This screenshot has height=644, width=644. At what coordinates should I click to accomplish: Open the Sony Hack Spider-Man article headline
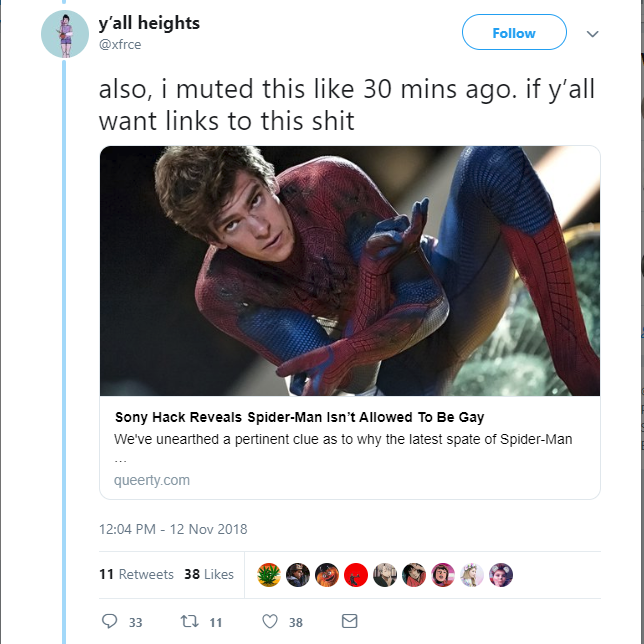click(x=299, y=417)
